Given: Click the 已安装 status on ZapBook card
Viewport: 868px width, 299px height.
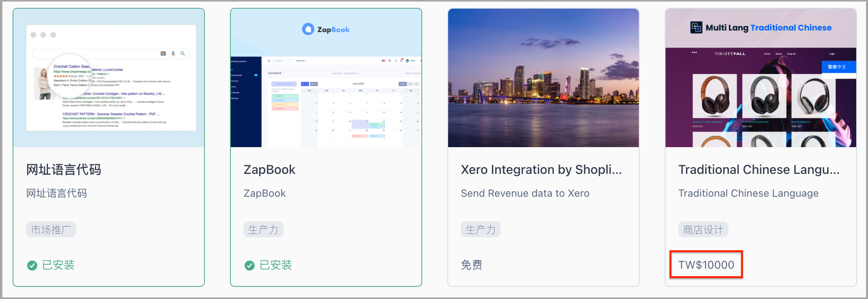Looking at the screenshot, I should 276,265.
